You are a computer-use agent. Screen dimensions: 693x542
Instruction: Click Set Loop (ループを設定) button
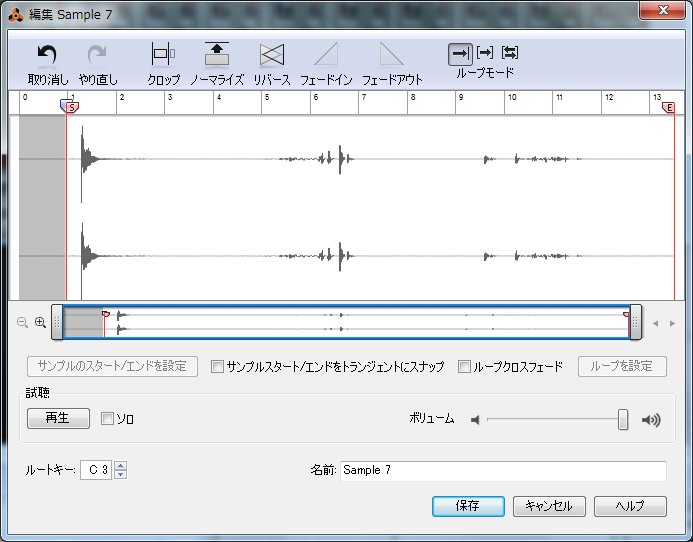622,366
